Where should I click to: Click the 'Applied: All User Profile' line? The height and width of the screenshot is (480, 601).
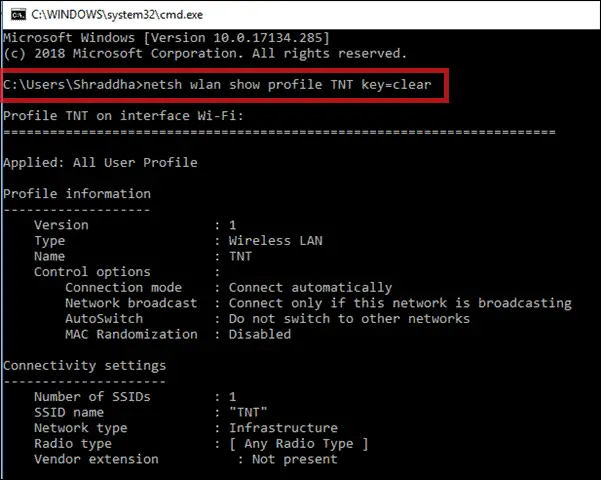click(x=100, y=163)
